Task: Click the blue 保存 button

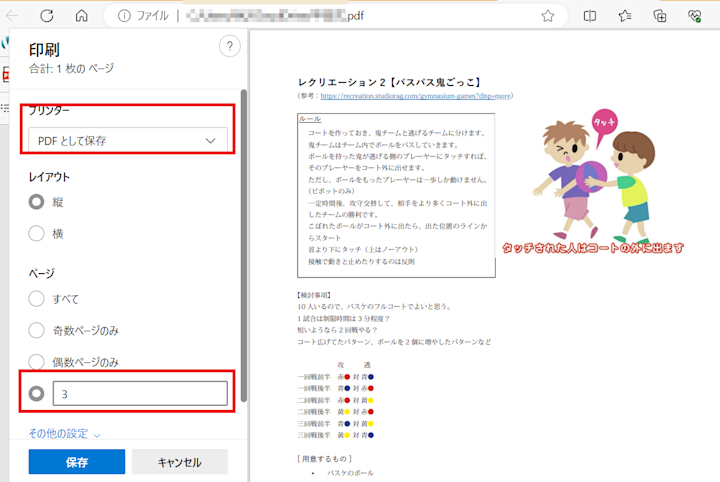Action: 77,462
